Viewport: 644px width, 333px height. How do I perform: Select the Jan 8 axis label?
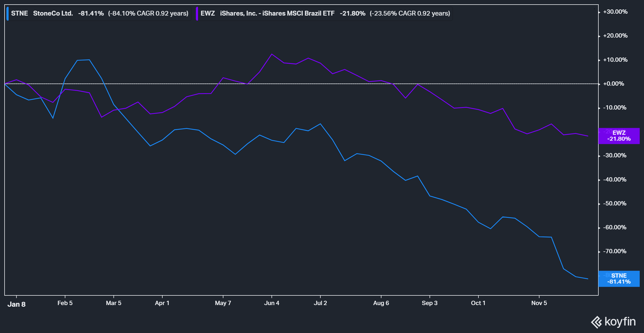pos(17,304)
